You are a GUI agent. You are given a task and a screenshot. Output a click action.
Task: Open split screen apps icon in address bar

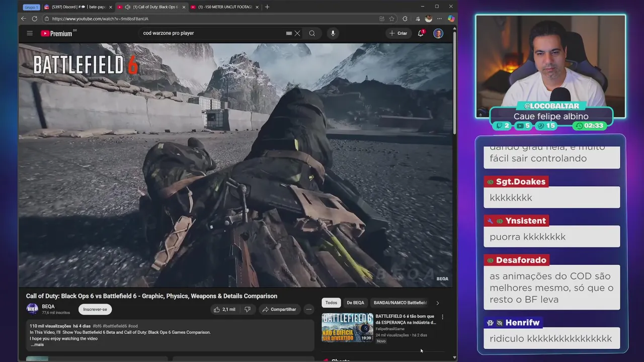(382, 19)
